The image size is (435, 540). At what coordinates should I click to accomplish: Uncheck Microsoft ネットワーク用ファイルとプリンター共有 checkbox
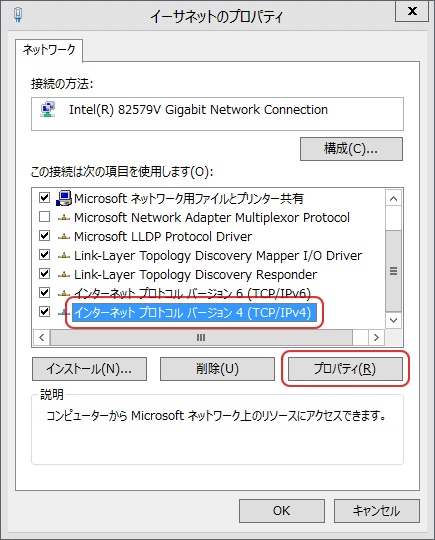[x=44, y=198]
